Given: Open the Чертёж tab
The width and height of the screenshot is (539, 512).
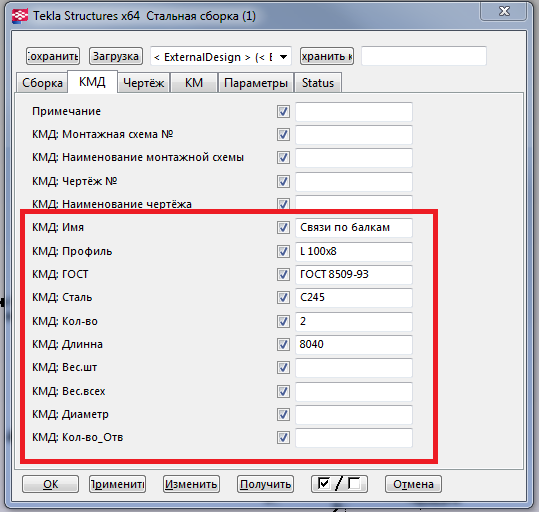Looking at the screenshot, I should (x=143, y=83).
